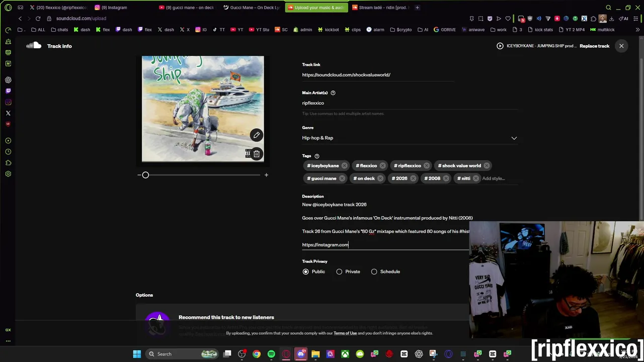Open help icon next to Tags label
644x362 pixels.
[x=316, y=156]
